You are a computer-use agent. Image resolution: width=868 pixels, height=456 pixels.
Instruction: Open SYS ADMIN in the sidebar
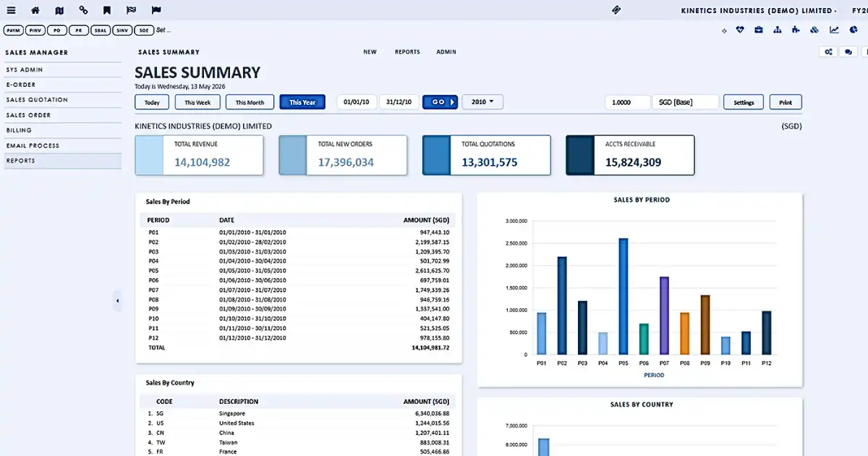62,69
